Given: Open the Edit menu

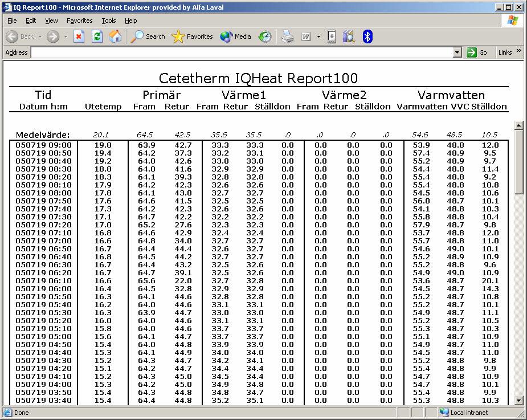Looking at the screenshot, I should click(31, 21).
